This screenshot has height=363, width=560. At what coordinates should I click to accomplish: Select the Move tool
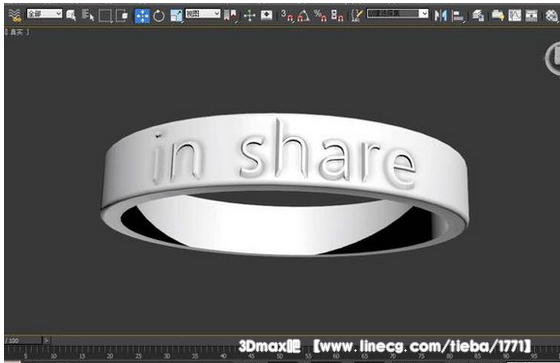click(x=142, y=16)
